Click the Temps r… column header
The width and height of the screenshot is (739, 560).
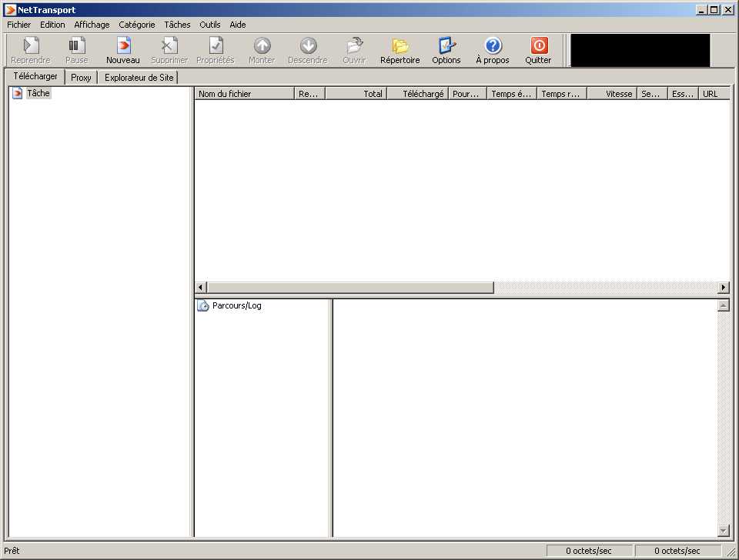point(562,94)
